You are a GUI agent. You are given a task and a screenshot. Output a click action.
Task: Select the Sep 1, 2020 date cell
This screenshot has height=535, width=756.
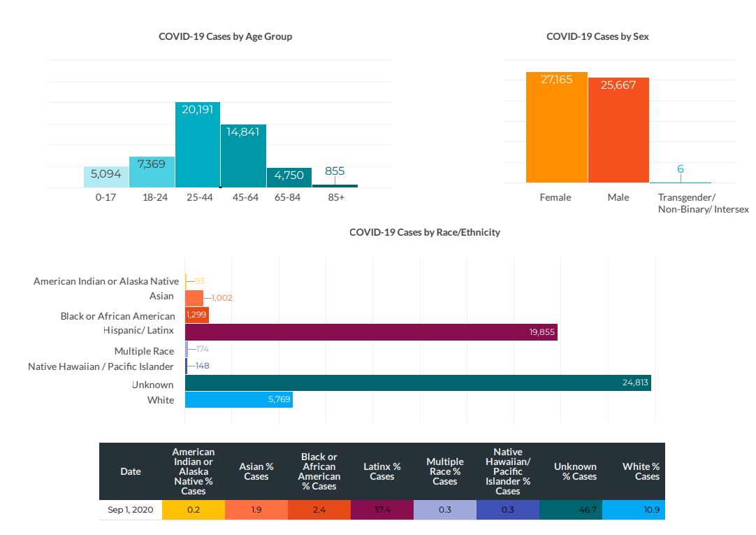[131, 510]
